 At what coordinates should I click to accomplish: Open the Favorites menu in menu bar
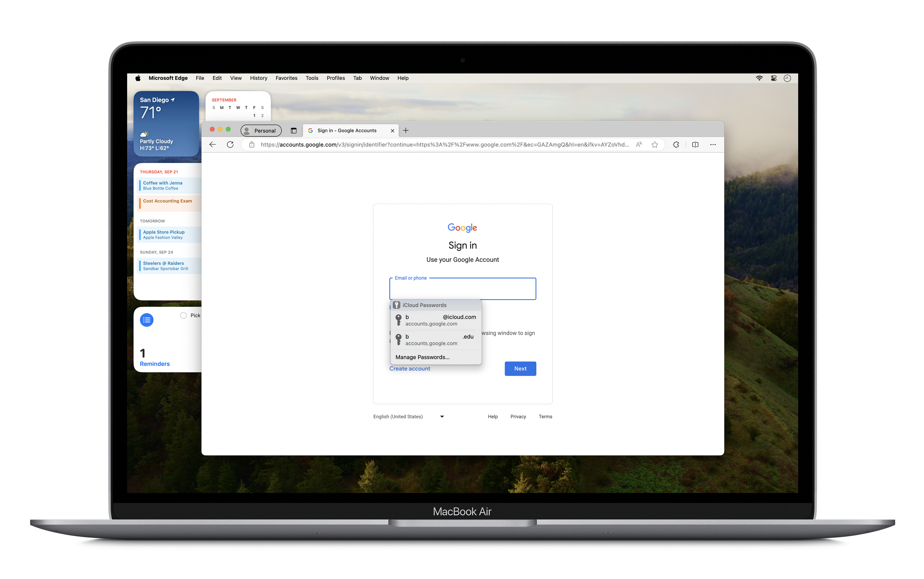tap(286, 78)
